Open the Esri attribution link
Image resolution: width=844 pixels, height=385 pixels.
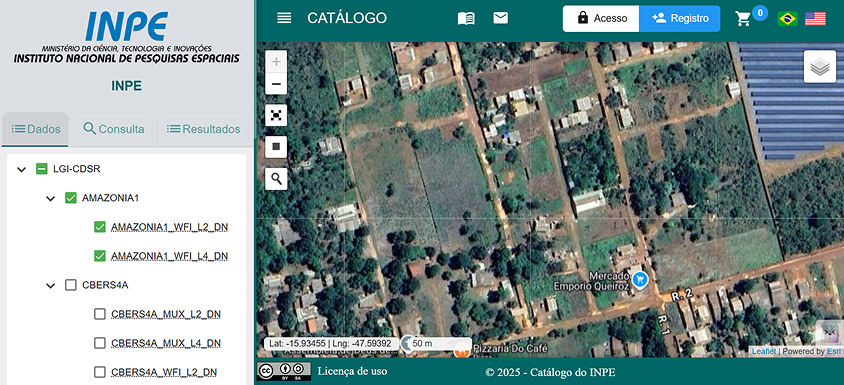click(x=834, y=352)
